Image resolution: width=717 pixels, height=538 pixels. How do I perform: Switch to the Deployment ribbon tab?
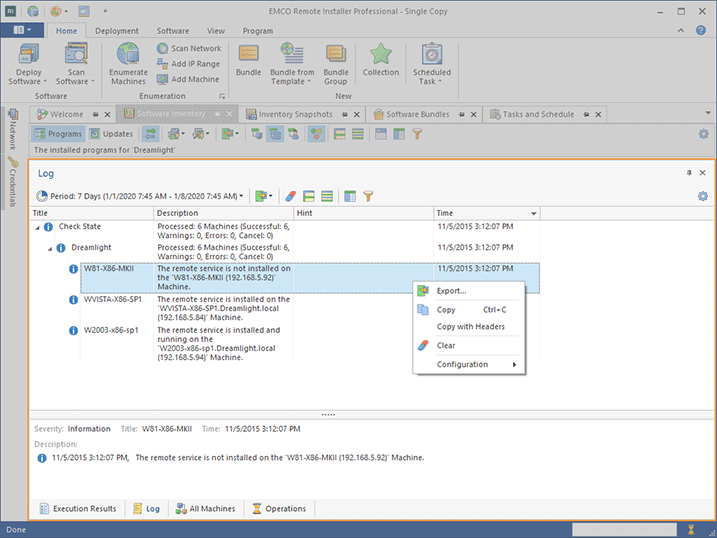[117, 31]
